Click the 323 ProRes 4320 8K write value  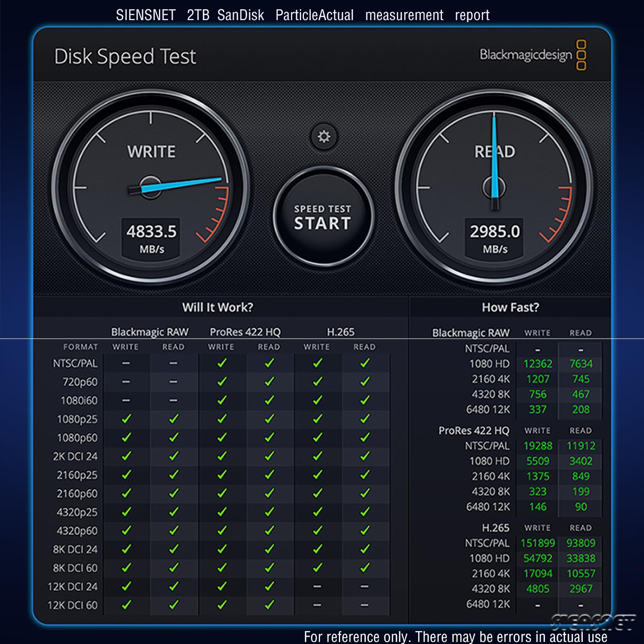click(538, 492)
